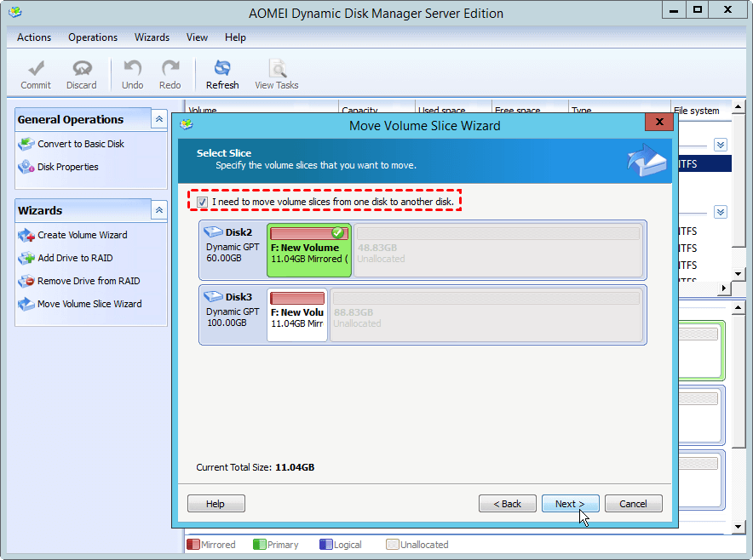Select the Unallocated legend color swatch
The width and height of the screenshot is (753, 560).
coord(393,545)
